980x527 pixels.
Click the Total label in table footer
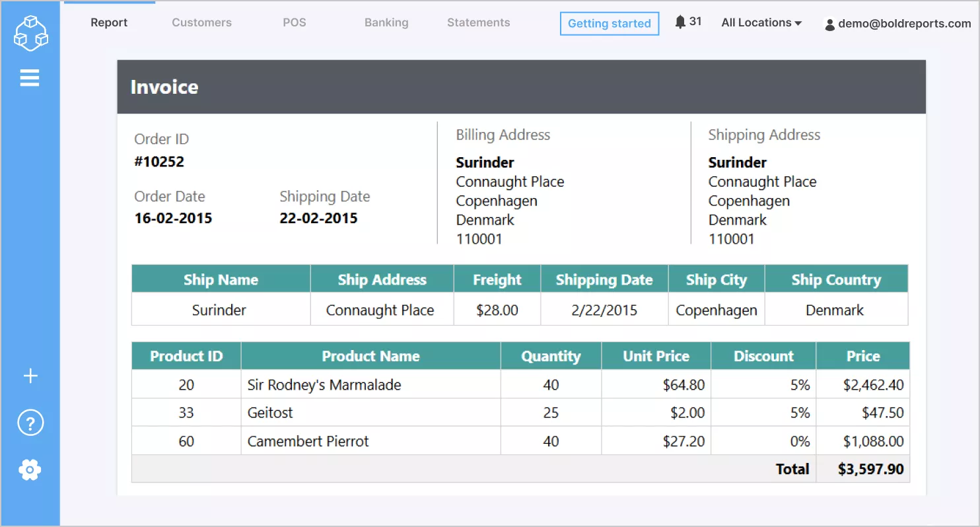792,469
